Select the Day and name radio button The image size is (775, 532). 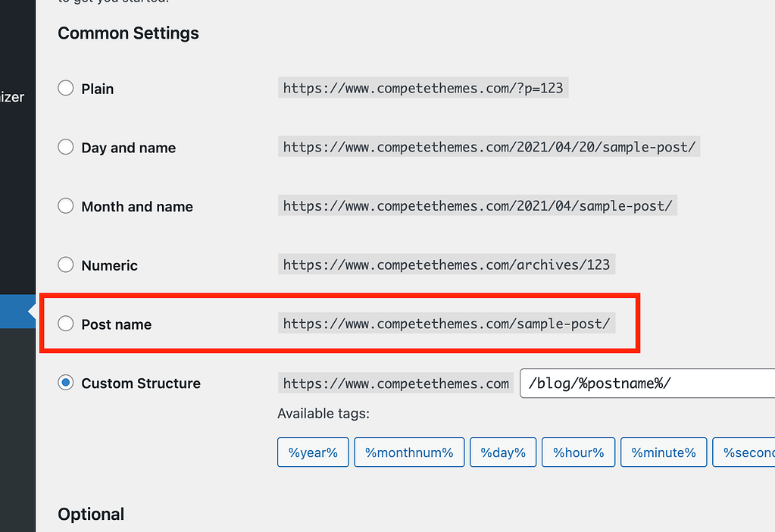[x=66, y=147]
